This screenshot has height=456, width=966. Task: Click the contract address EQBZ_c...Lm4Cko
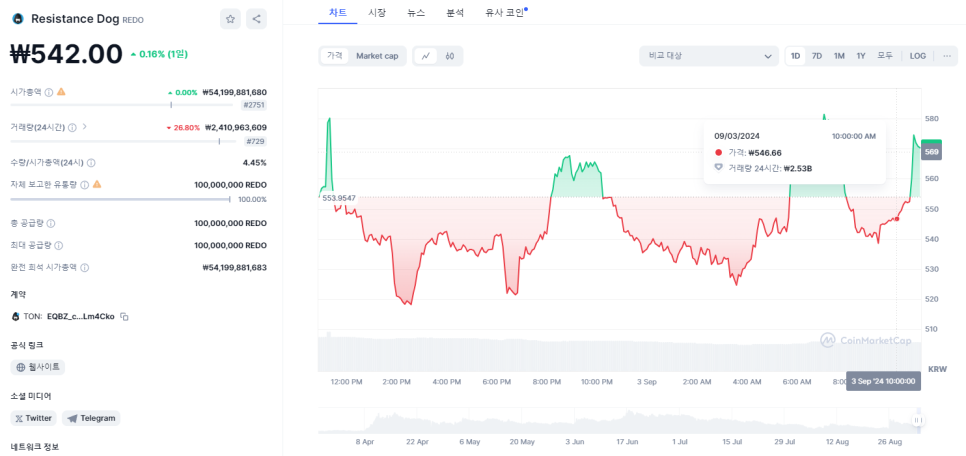(81, 317)
